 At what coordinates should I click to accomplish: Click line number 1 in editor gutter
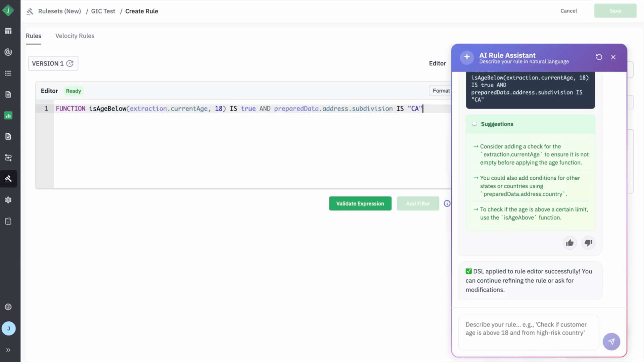(46, 109)
